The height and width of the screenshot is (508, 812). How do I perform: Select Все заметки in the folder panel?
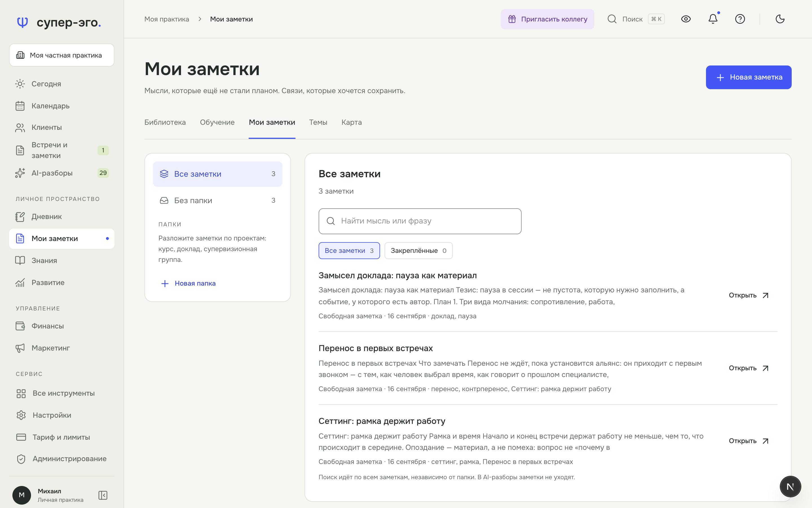(x=217, y=174)
